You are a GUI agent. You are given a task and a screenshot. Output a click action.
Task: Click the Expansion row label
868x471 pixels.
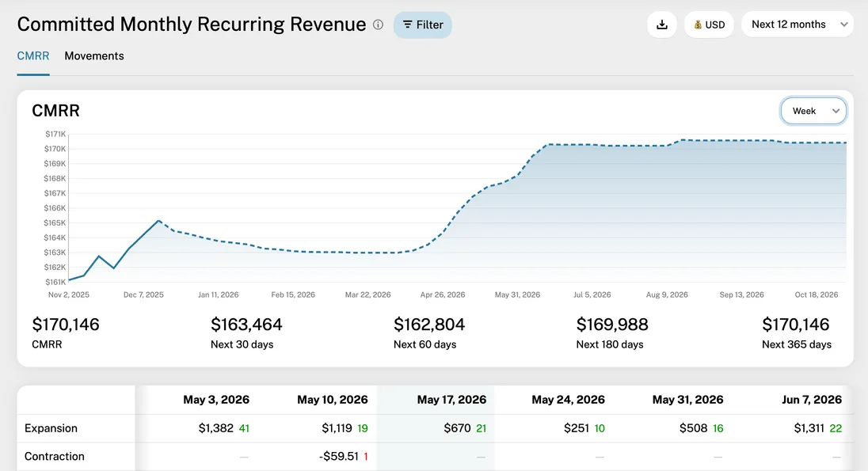coord(50,427)
